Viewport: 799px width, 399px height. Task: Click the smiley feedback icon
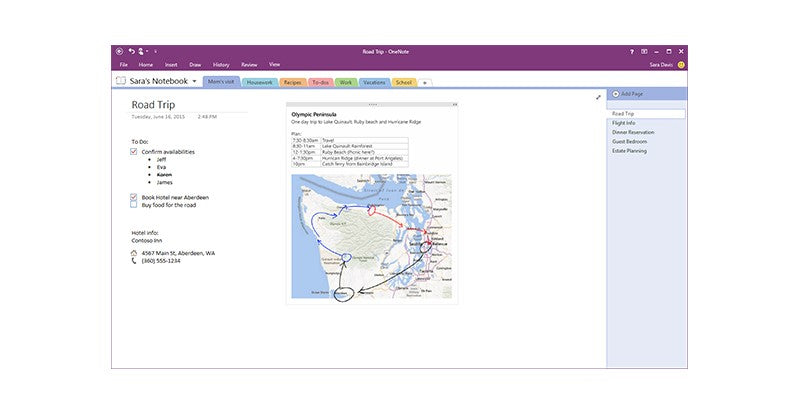681,65
